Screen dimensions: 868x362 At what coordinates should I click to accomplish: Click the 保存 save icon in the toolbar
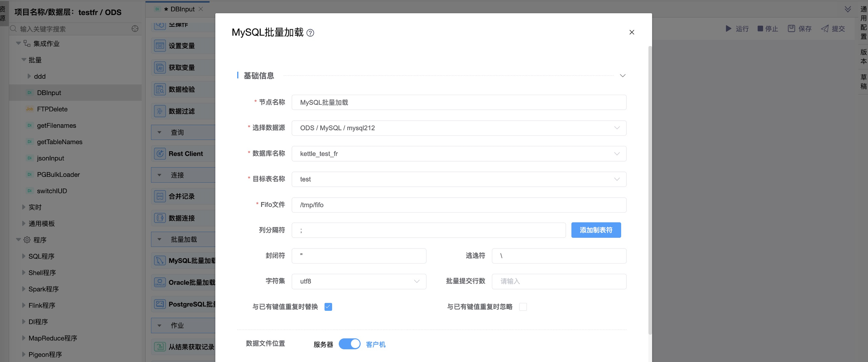point(791,29)
